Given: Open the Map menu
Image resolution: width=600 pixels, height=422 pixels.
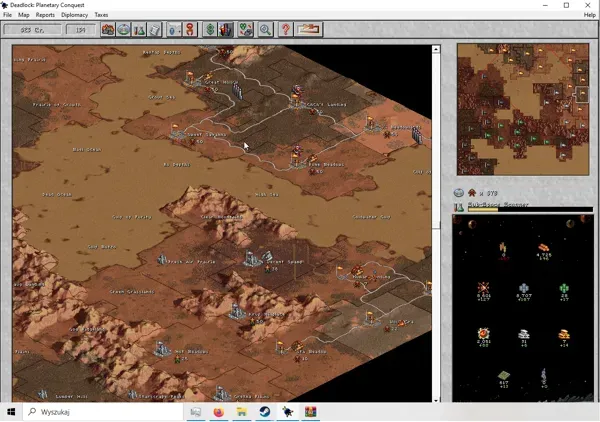Looking at the screenshot, I should [x=24, y=15].
